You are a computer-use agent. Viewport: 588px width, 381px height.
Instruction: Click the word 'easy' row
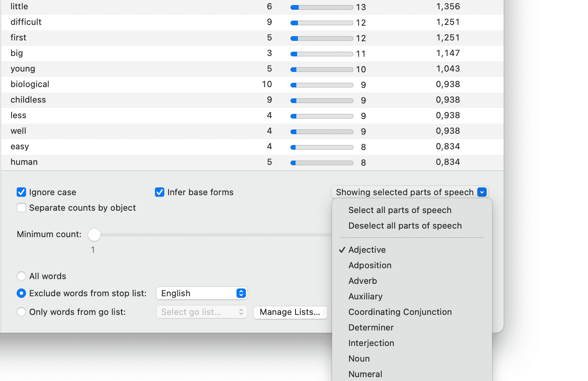click(252, 147)
